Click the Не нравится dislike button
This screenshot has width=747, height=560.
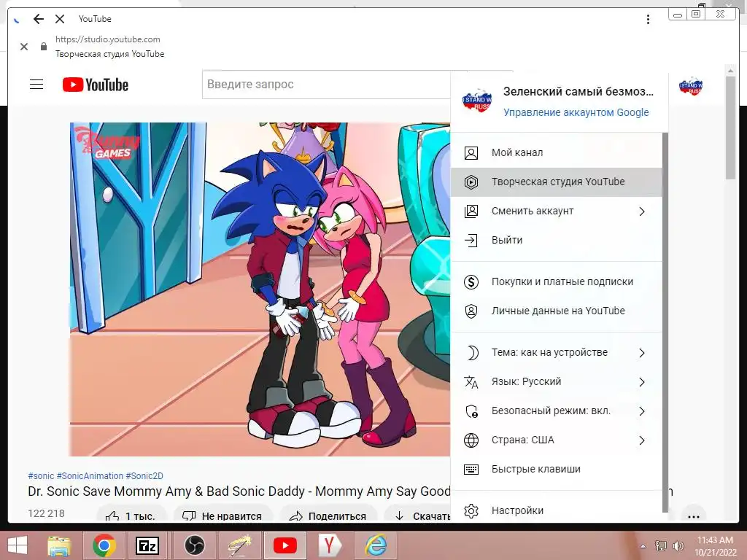pos(223,516)
